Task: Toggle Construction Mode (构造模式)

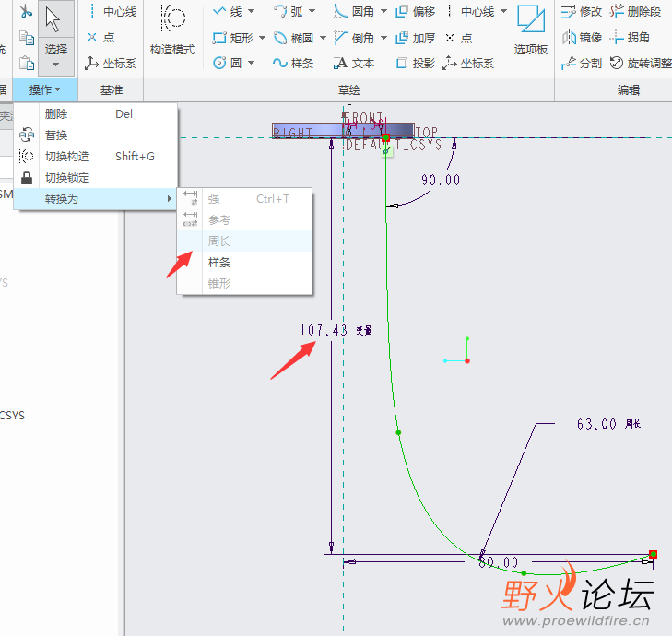Action: [172, 30]
